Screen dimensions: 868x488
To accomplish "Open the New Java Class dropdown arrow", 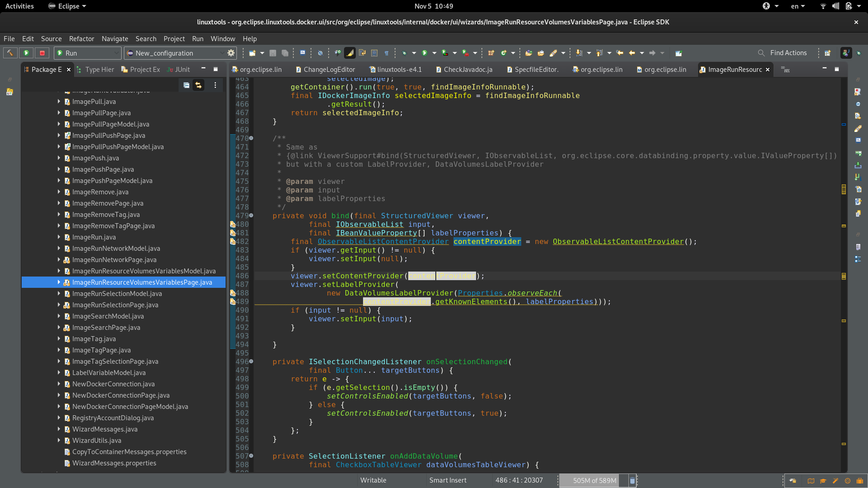I will point(513,53).
